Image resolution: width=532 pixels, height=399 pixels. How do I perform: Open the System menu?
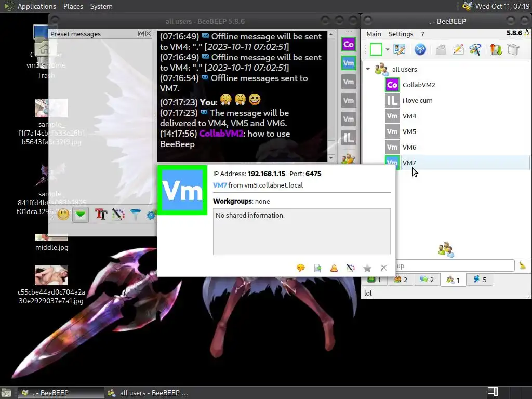(x=101, y=6)
